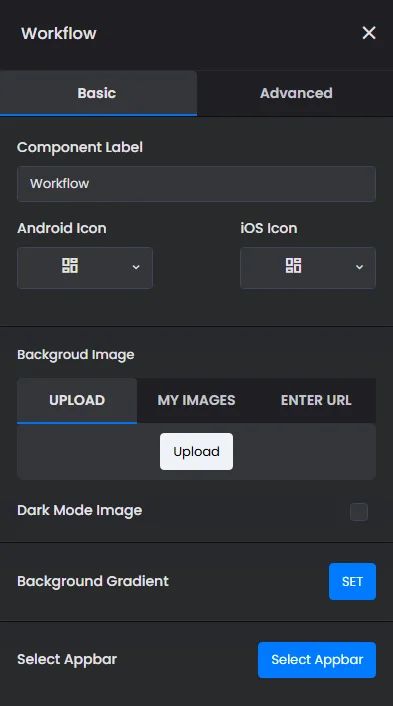The height and width of the screenshot is (706, 393).
Task: Switch to the Advanced tab
Action: 296,93
